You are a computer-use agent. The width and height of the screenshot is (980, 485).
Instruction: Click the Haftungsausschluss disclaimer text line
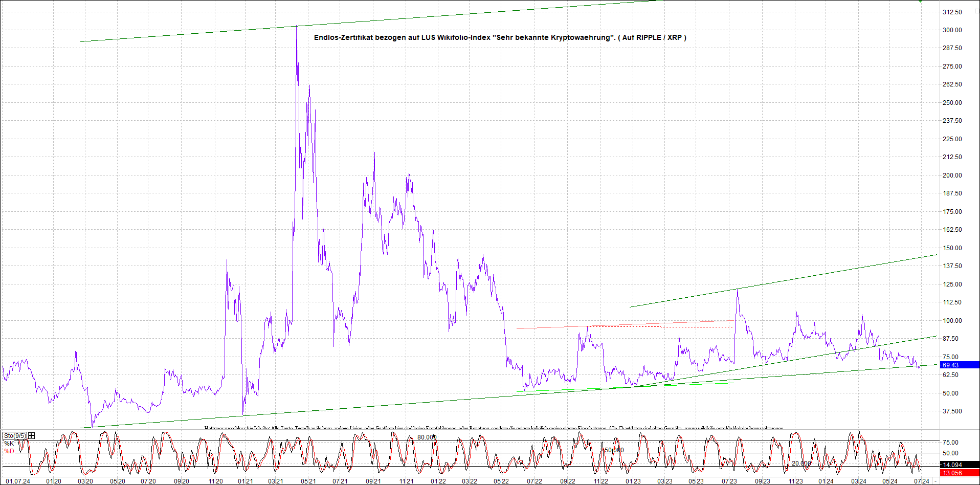[494, 428]
